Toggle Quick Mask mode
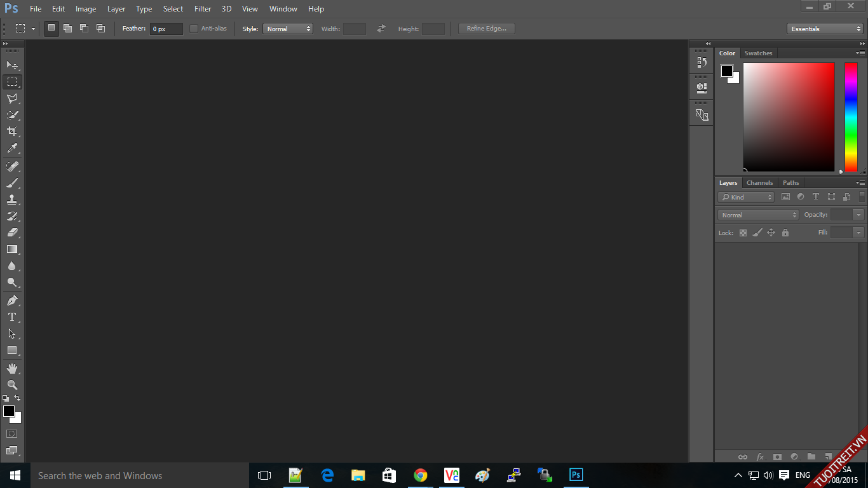Viewport: 868px width, 488px height. pos(12,433)
